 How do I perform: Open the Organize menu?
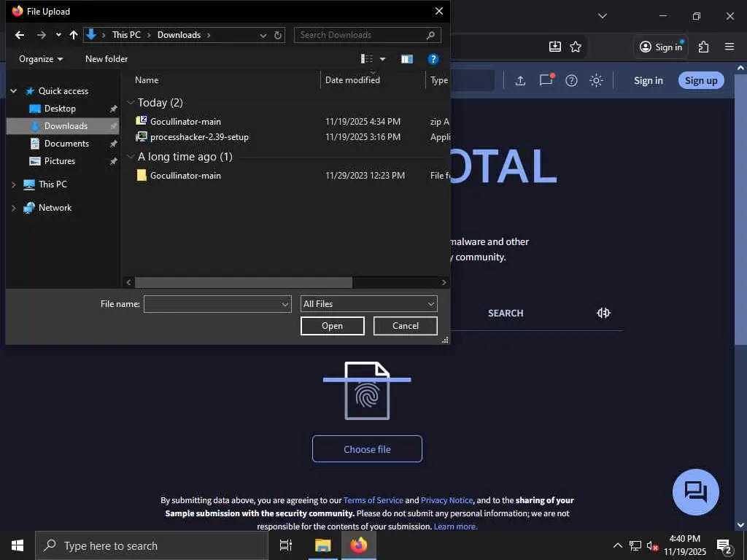[x=41, y=59]
